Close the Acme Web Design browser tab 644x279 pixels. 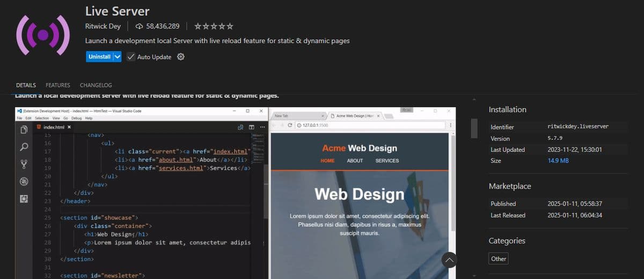pos(378,116)
